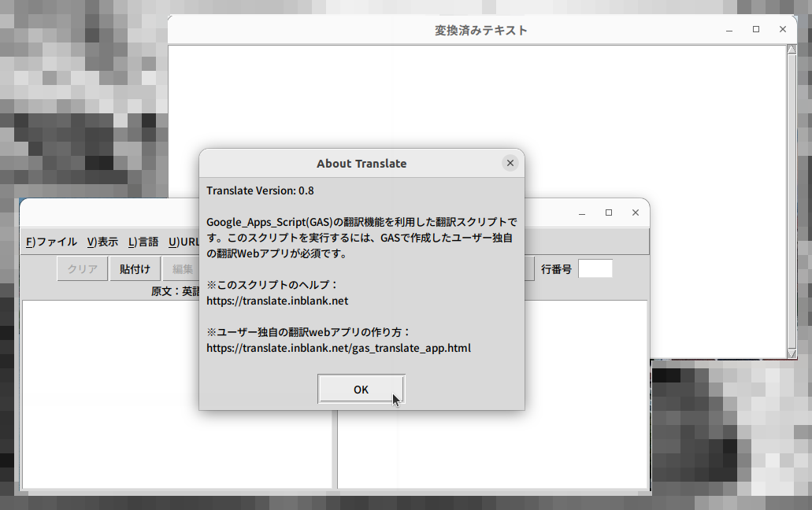The height and width of the screenshot is (510, 812).
Task: Close the 変換済みテキスト window
Action: point(782,30)
